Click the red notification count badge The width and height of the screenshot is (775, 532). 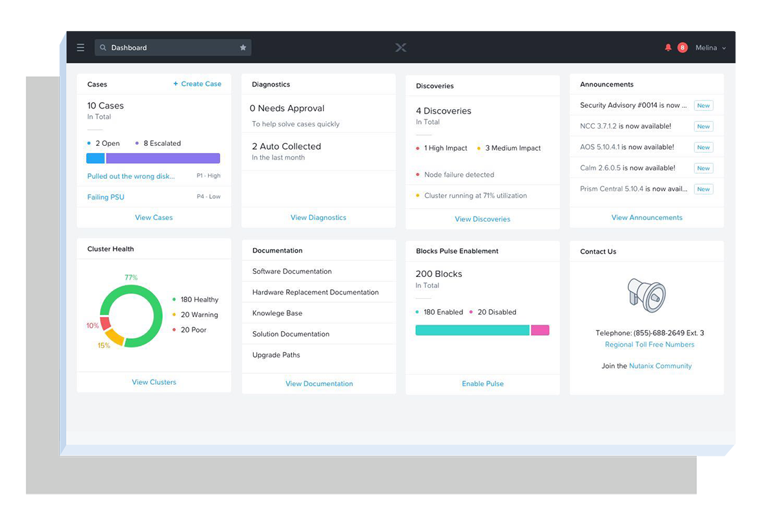[683, 48]
